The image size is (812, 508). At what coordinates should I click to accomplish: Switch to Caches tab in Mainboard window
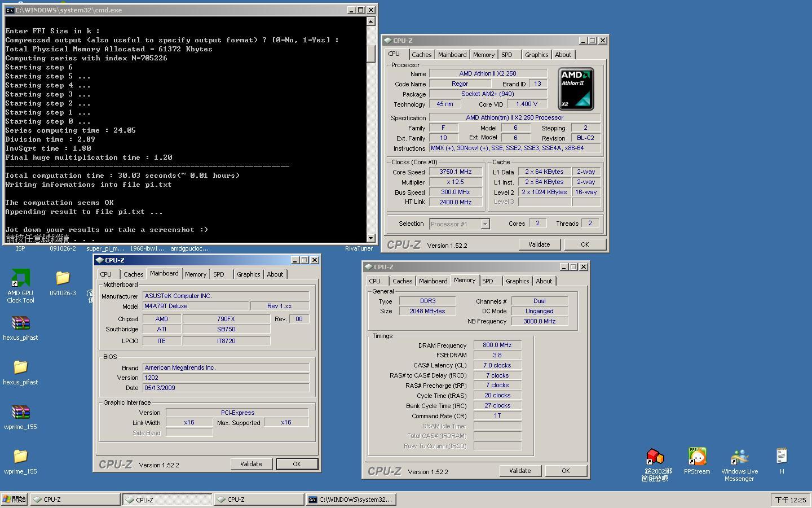134,274
